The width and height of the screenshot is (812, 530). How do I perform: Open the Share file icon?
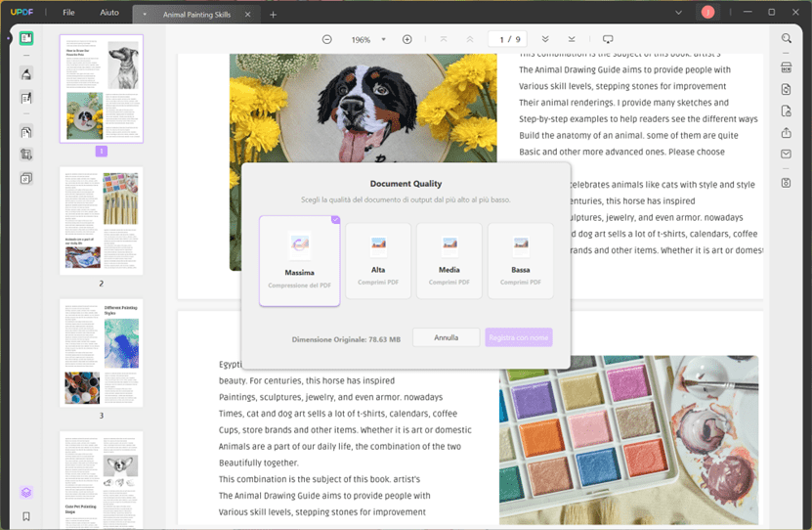pos(787,133)
